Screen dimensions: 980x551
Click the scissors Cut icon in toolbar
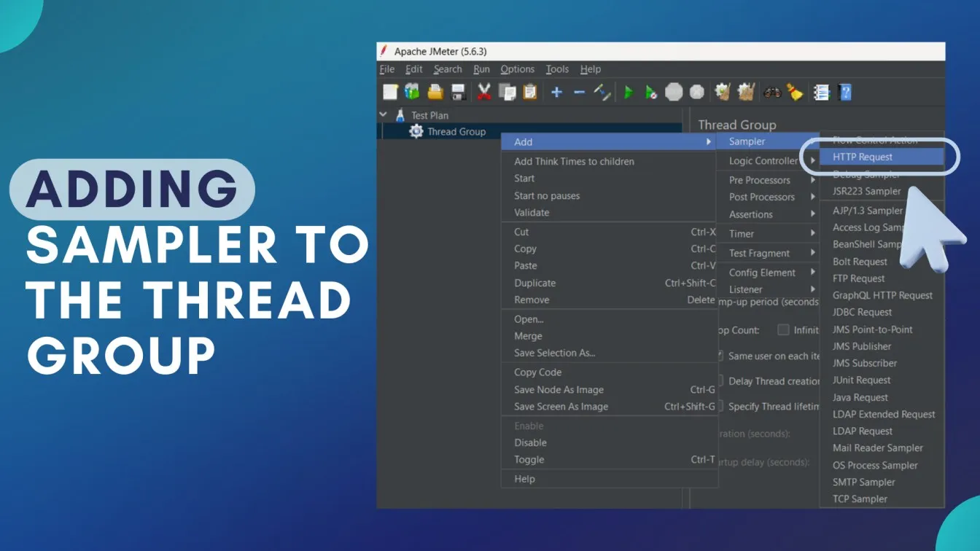coord(484,92)
